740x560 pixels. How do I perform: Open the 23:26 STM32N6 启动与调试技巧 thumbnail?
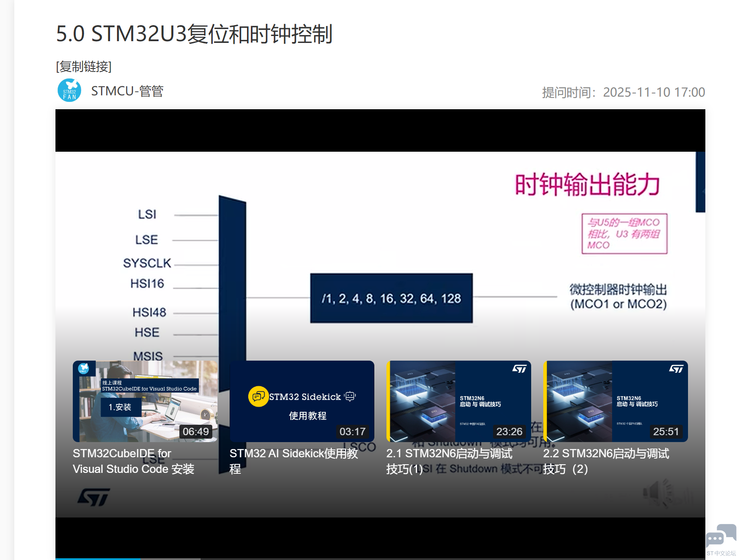coord(459,401)
